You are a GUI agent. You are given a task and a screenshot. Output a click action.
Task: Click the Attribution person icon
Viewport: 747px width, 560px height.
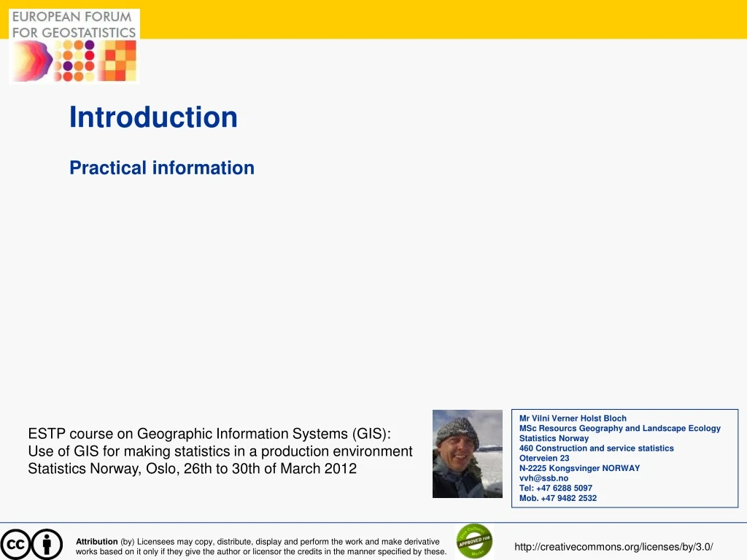click(47, 545)
